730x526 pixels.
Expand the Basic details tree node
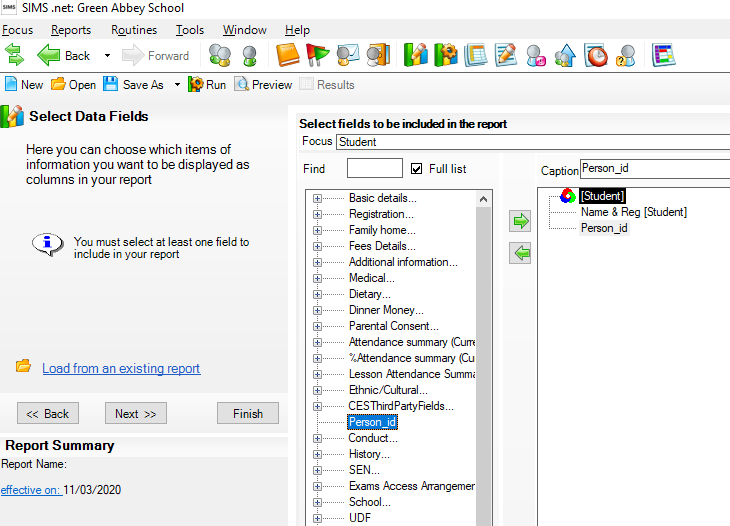tap(318, 198)
